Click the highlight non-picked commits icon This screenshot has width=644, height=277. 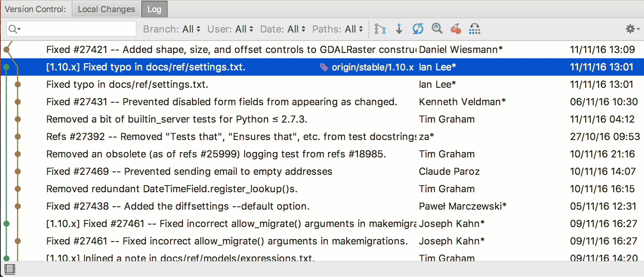coord(474,29)
